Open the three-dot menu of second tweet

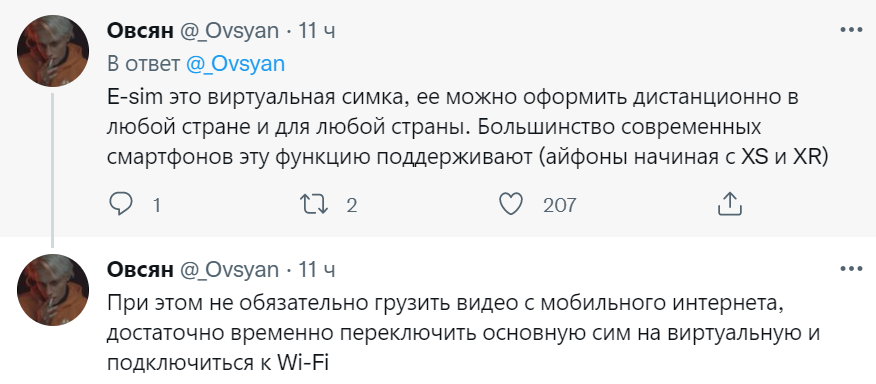point(852,269)
